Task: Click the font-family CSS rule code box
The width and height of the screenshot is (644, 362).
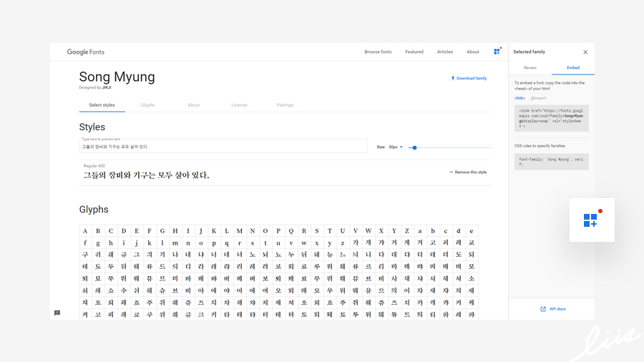Action: coord(552,162)
